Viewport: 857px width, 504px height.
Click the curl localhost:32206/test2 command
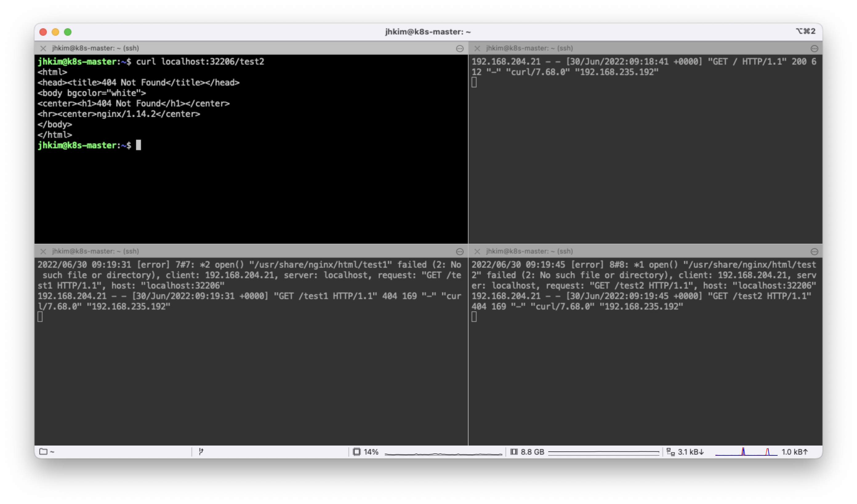pos(200,62)
